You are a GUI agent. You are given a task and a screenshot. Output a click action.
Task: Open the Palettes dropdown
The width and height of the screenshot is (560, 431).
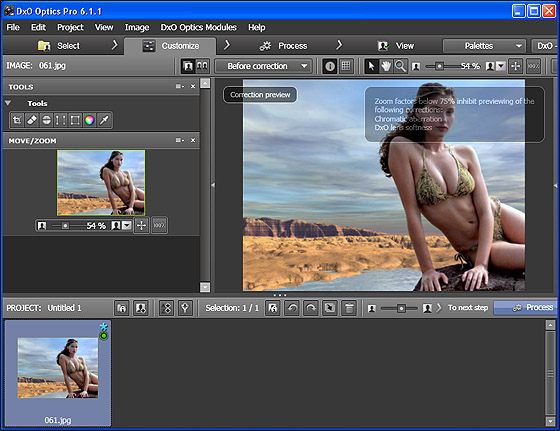point(484,46)
